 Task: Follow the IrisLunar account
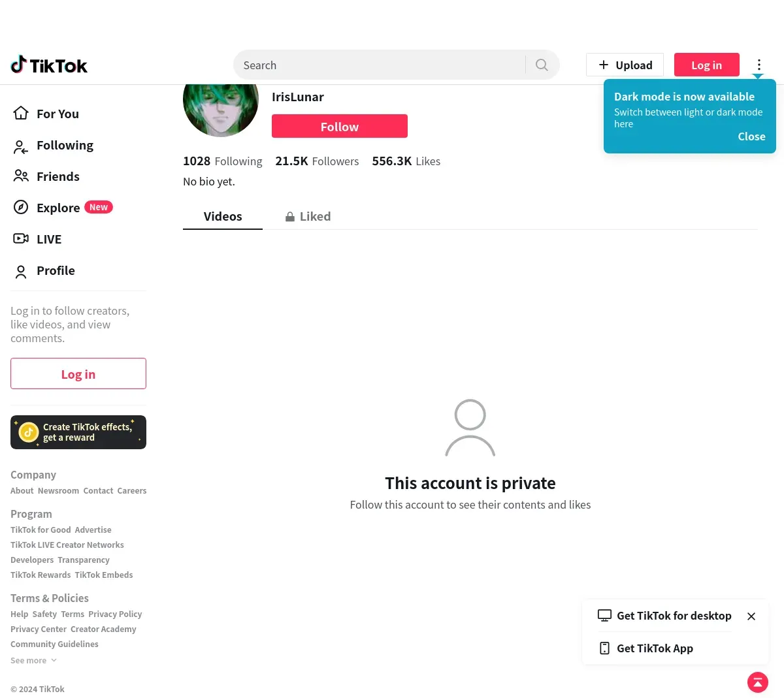[340, 126]
